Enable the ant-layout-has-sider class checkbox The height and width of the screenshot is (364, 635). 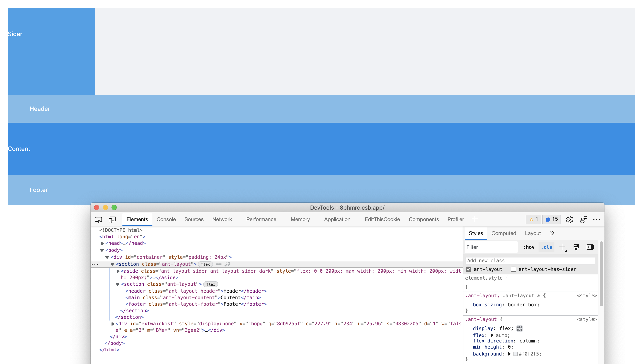click(x=514, y=269)
